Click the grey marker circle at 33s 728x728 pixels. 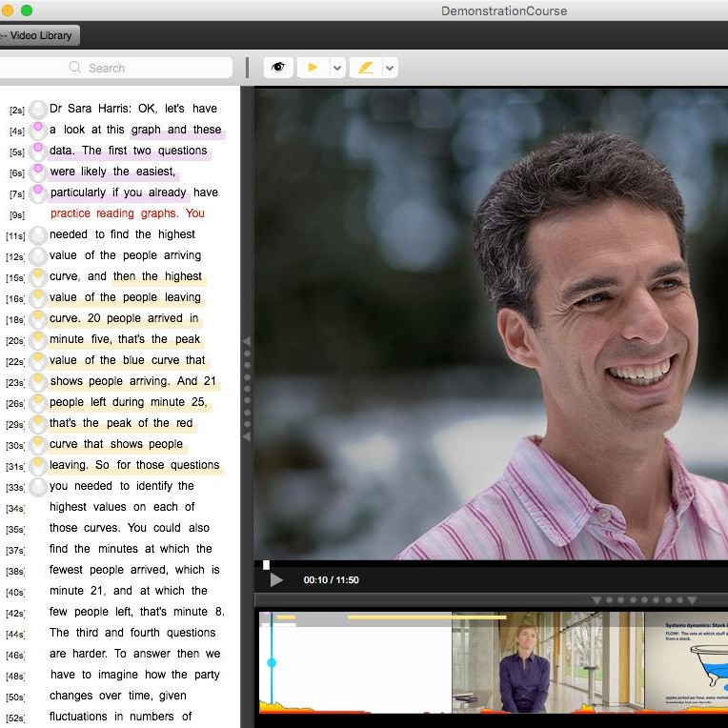[x=38, y=486]
